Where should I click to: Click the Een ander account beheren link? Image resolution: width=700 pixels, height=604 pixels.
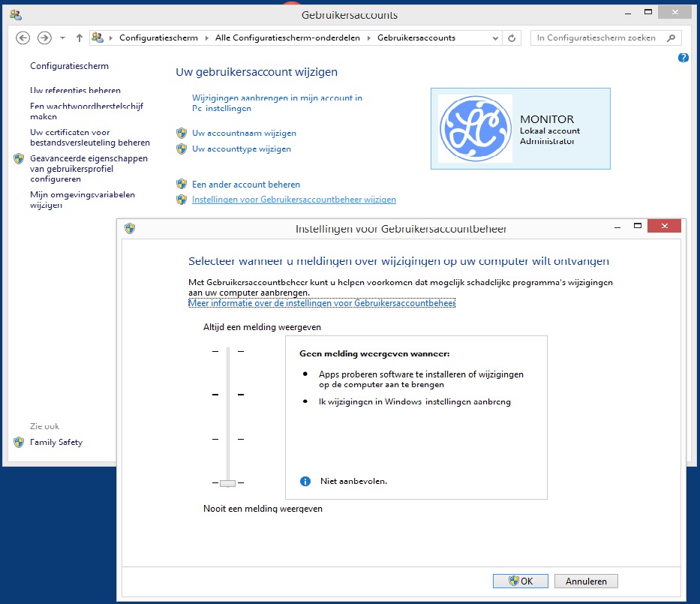pyautogui.click(x=246, y=185)
